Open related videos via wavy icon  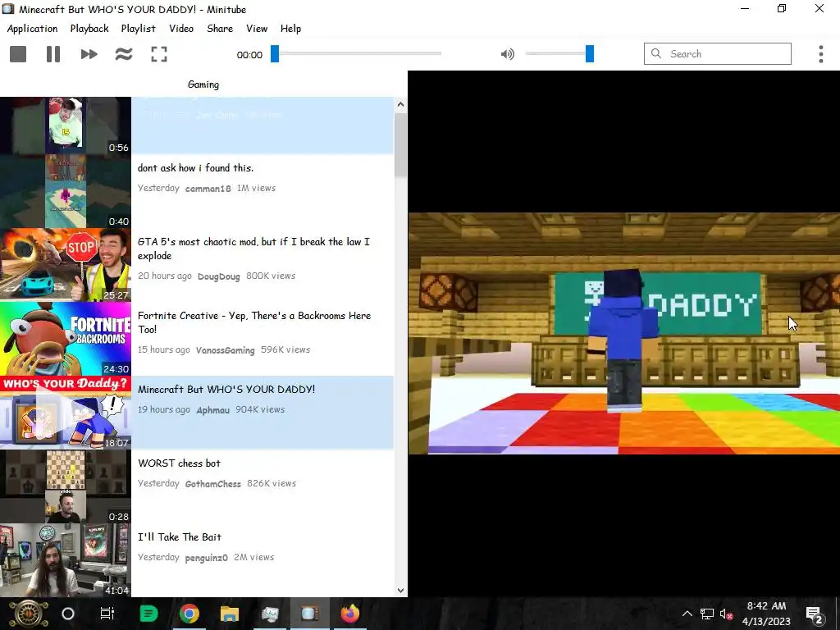pyautogui.click(x=124, y=54)
